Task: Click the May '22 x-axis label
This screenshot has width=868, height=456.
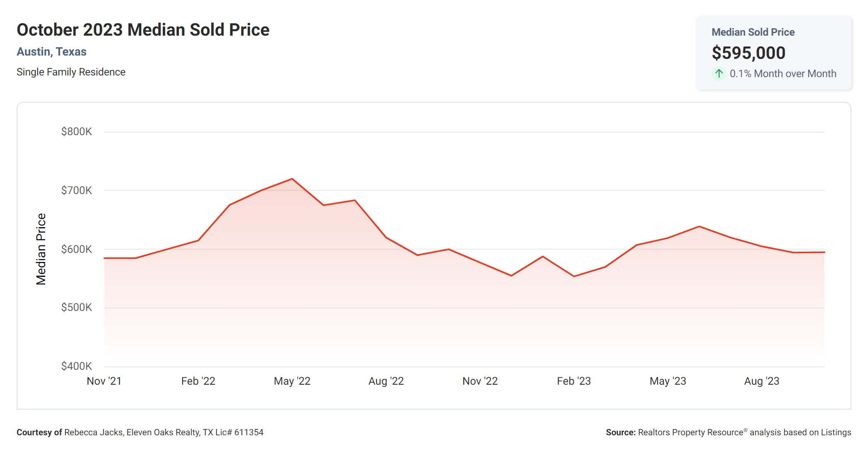Action: [292, 381]
